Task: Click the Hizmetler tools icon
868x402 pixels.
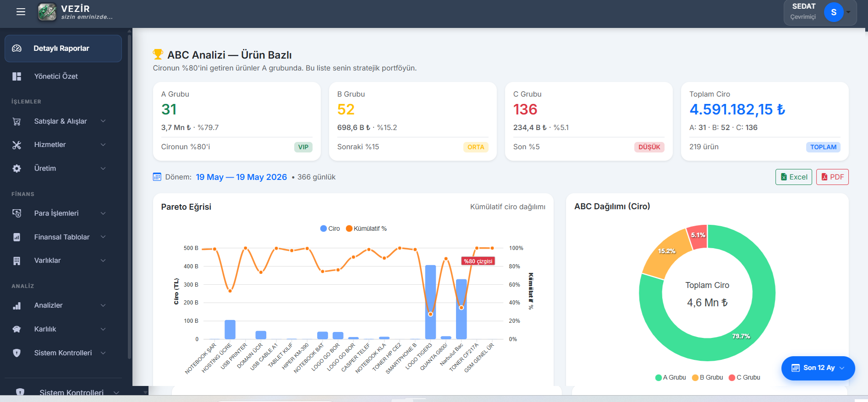Action: [x=17, y=145]
